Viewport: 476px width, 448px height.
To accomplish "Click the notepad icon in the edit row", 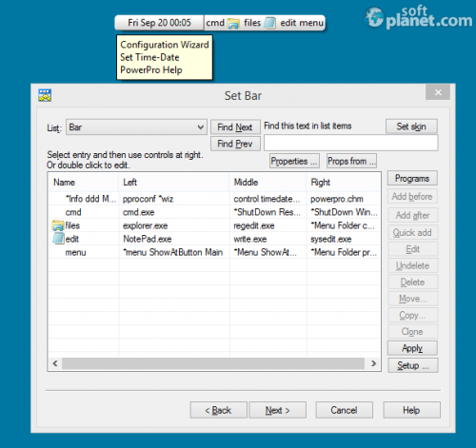I will point(58,238).
